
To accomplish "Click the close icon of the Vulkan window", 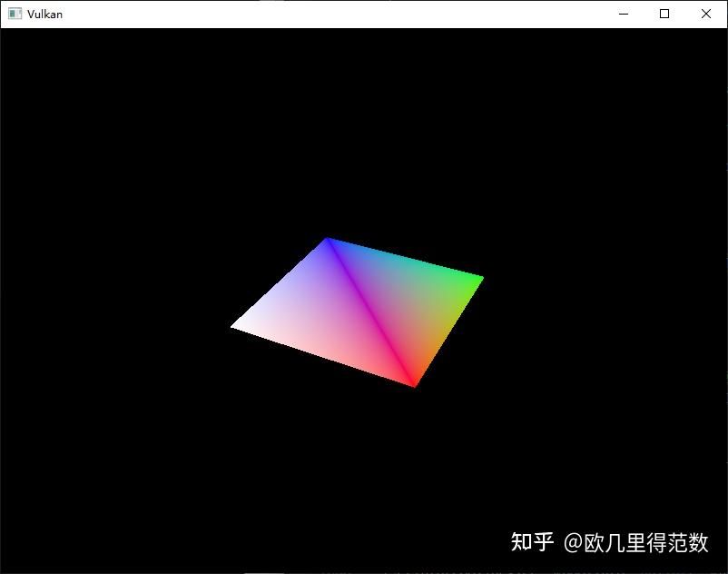I will click(705, 14).
